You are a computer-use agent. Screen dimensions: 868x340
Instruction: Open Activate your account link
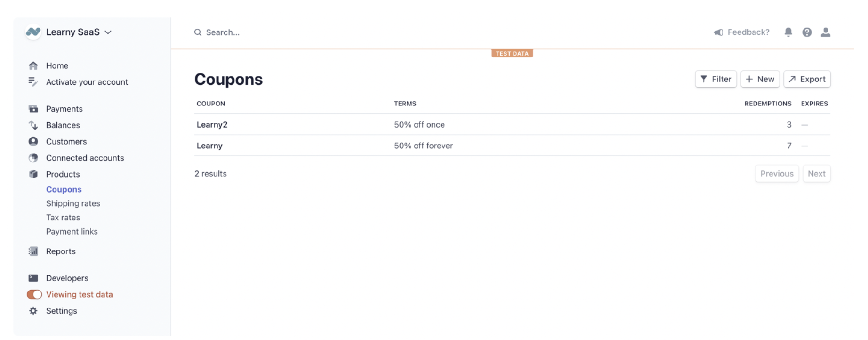(x=87, y=82)
